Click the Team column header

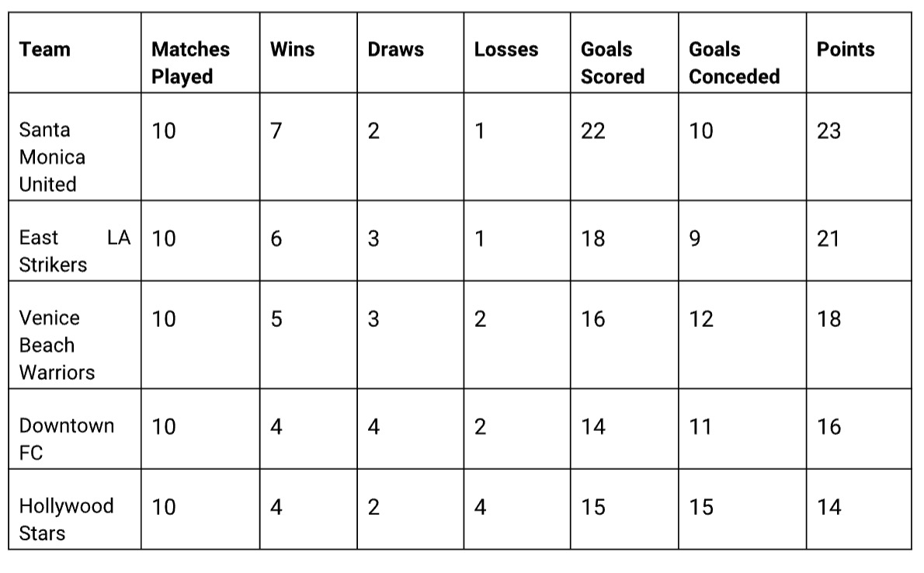tap(45, 50)
